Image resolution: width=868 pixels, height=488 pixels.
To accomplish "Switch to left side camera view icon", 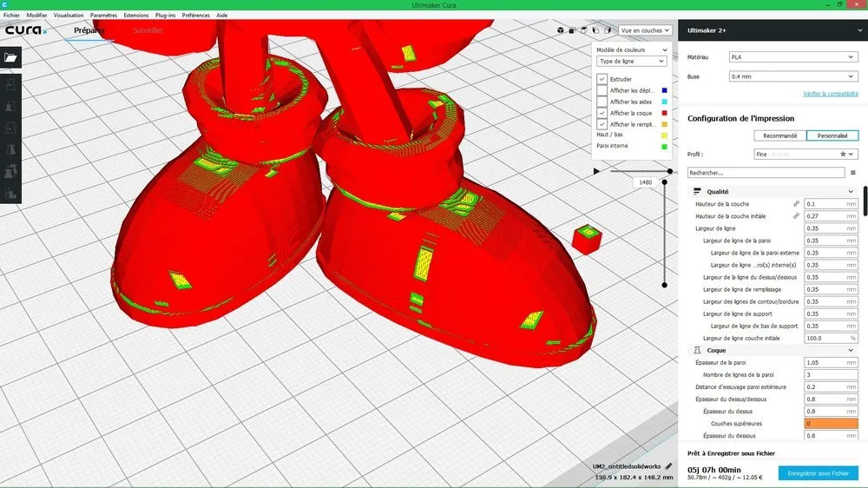I will click(x=595, y=30).
